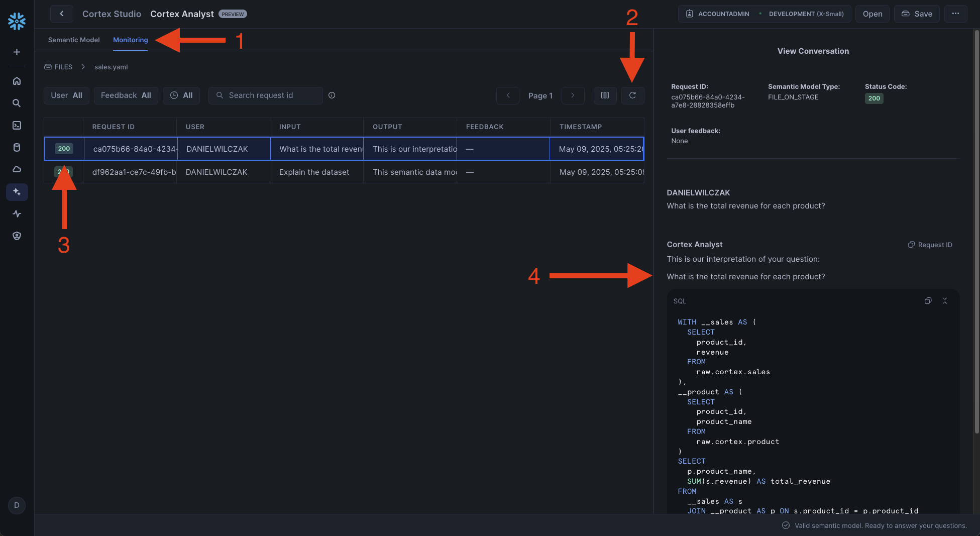Open the cloud marketplace icon in sidebar
Image resolution: width=980 pixels, height=536 pixels.
(17, 169)
